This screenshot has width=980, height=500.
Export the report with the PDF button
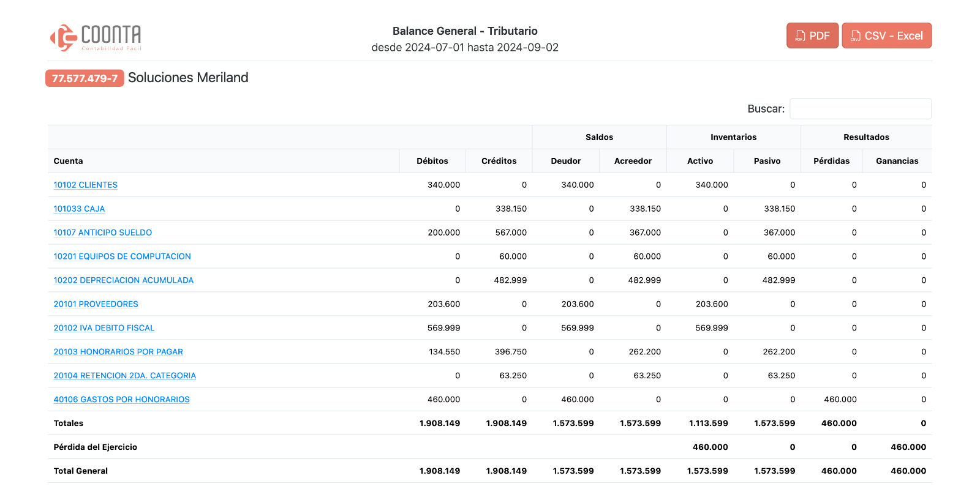pos(812,35)
